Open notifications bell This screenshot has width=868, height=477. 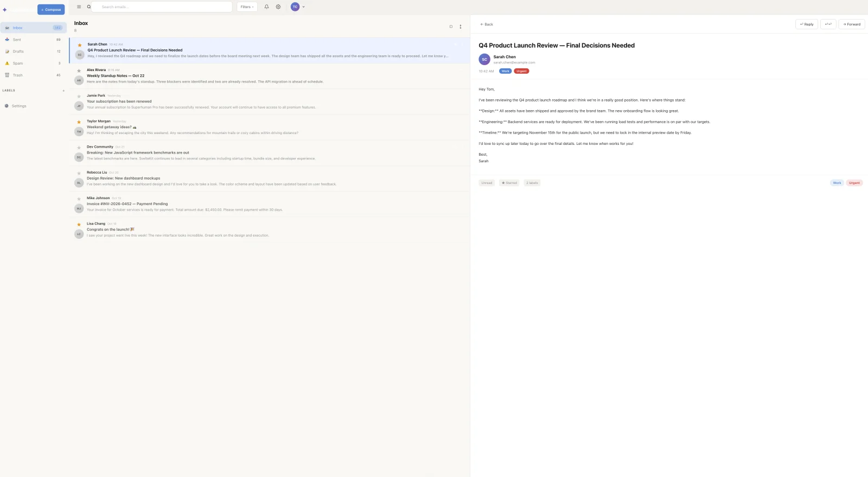coord(266,7)
